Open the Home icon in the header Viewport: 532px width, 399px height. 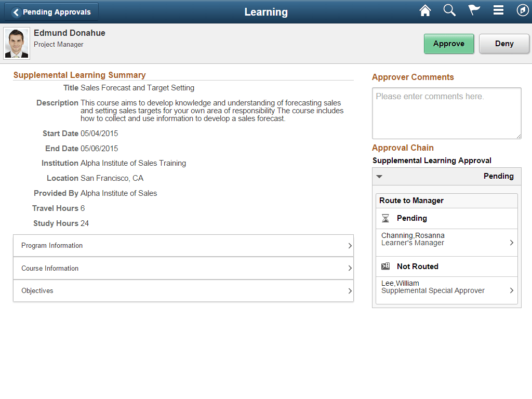coord(425,10)
